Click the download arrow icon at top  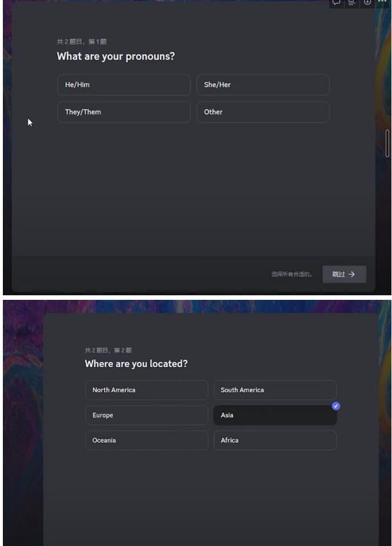(367, 2)
